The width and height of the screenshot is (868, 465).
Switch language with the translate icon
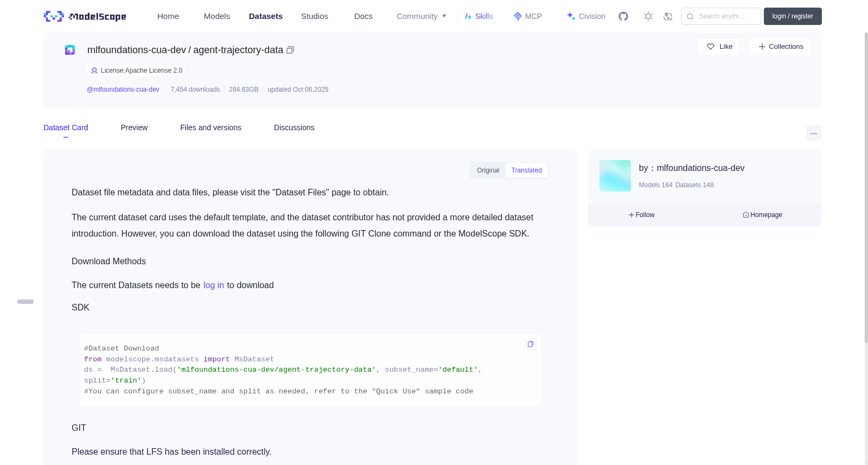pos(668,16)
